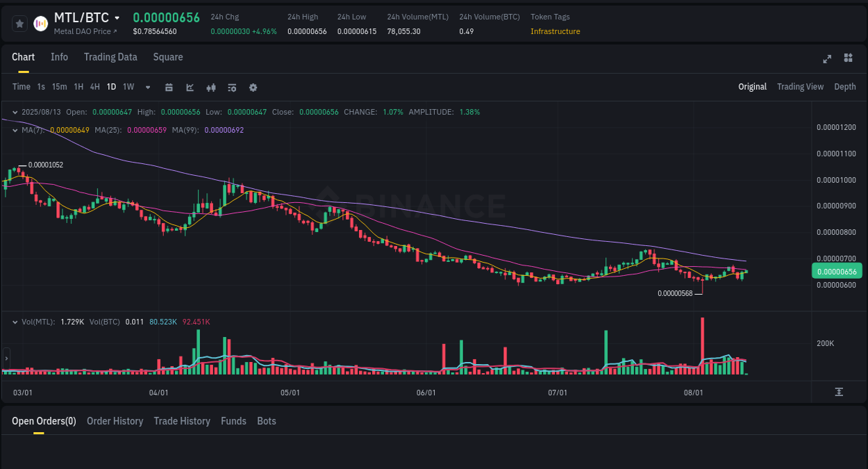Open chart settings with gear icon
Viewport: 868px width, 469px height.
coord(253,87)
